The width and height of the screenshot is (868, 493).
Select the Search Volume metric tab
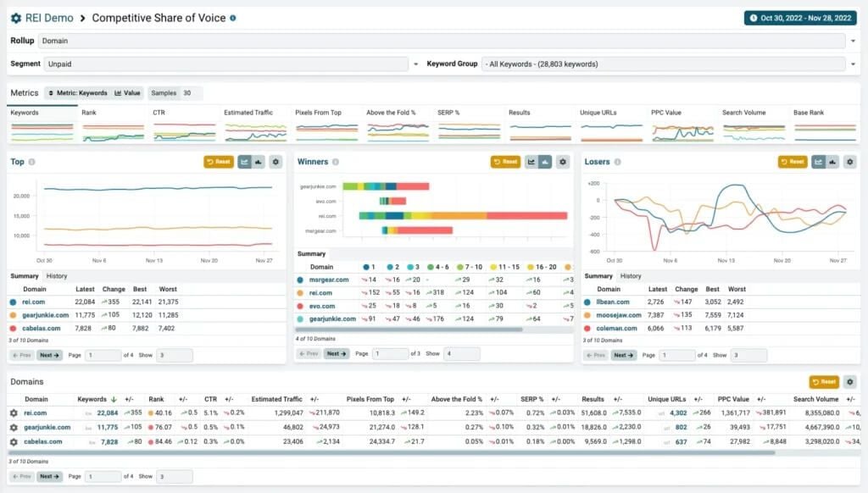click(x=754, y=124)
